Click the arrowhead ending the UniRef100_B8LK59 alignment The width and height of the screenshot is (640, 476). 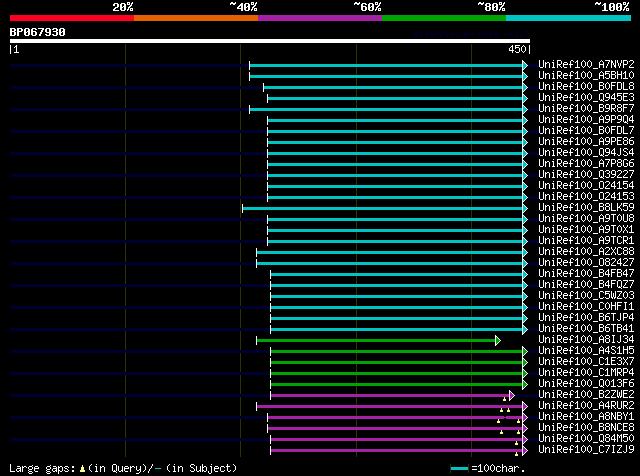click(525, 208)
